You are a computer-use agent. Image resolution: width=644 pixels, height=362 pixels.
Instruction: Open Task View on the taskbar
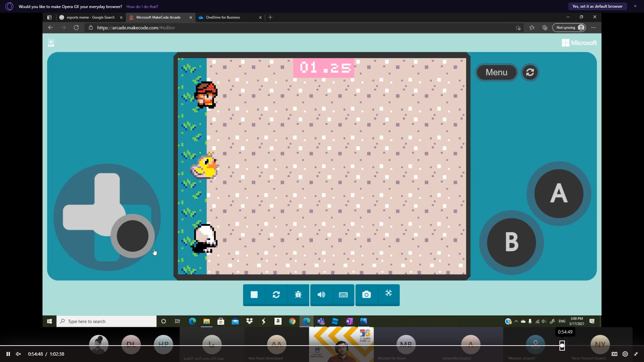177,321
